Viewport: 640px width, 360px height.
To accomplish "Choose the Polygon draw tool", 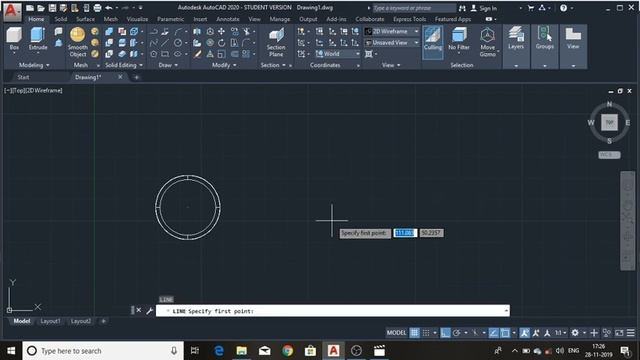I will (153, 54).
